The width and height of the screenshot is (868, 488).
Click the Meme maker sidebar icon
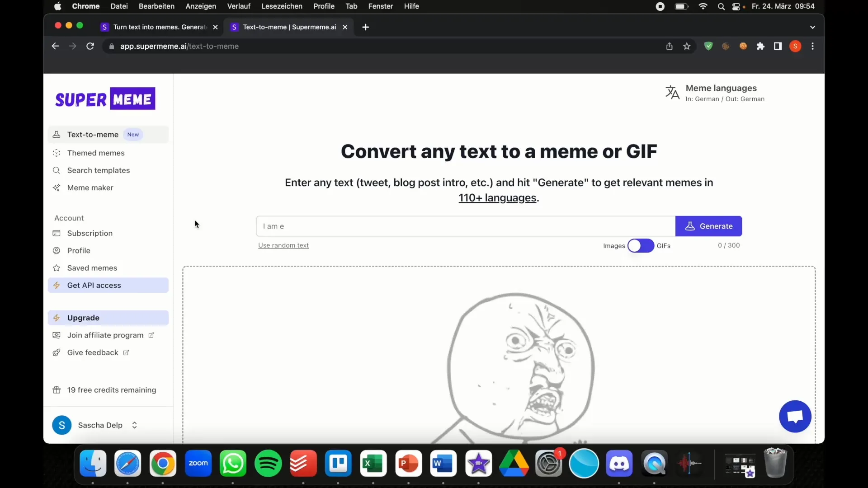[x=57, y=187]
